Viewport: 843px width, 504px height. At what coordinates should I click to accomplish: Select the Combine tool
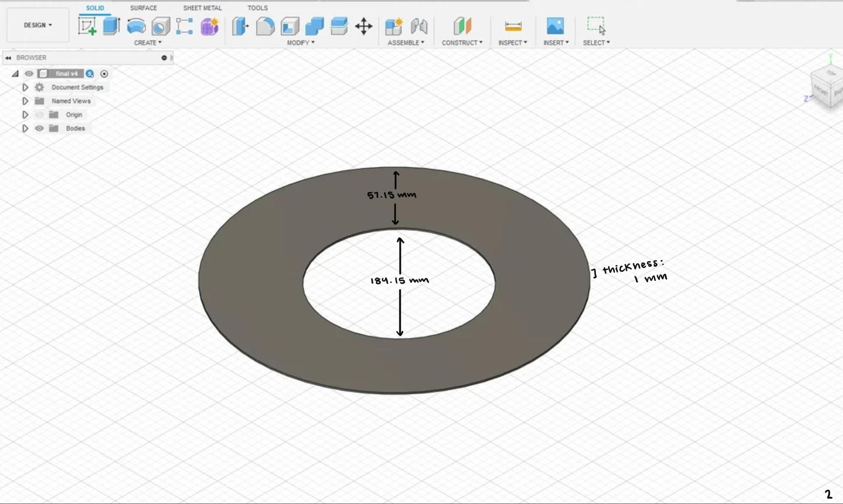tap(314, 26)
